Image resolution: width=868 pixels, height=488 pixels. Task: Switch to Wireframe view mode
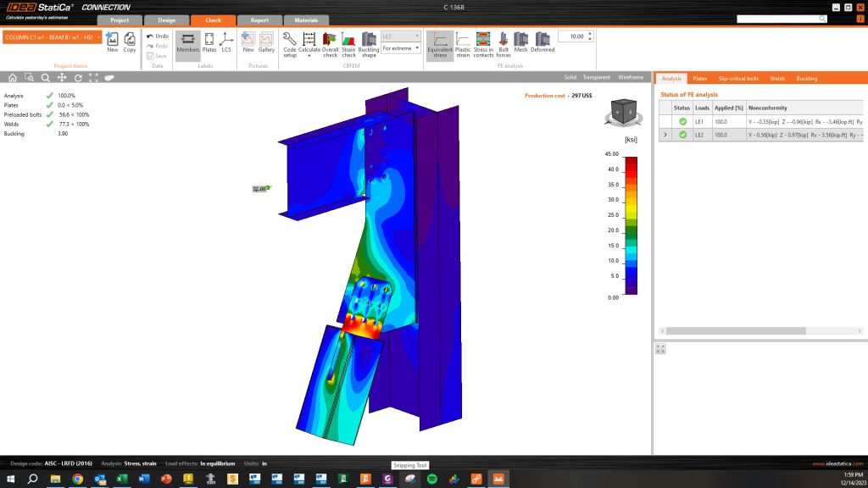(631, 77)
